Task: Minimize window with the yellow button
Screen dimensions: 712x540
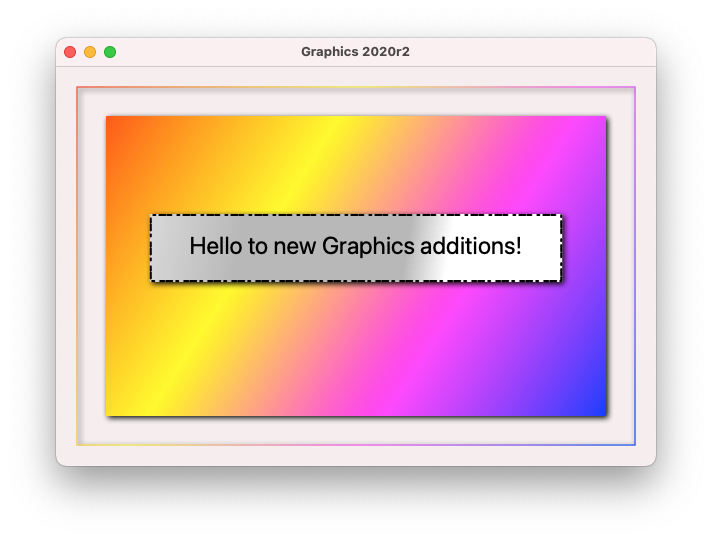Action: pos(90,52)
